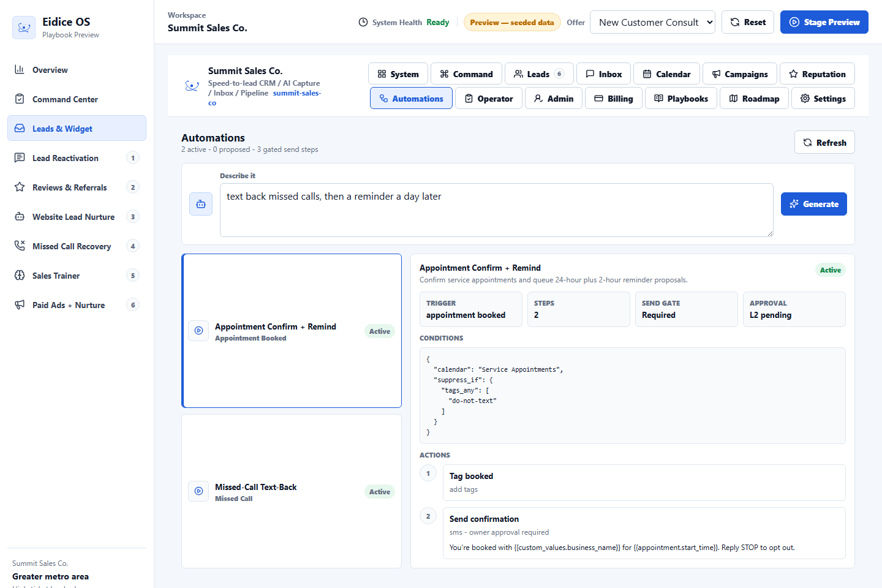Switch to the Command tab
The image size is (882, 588).
[x=466, y=74]
